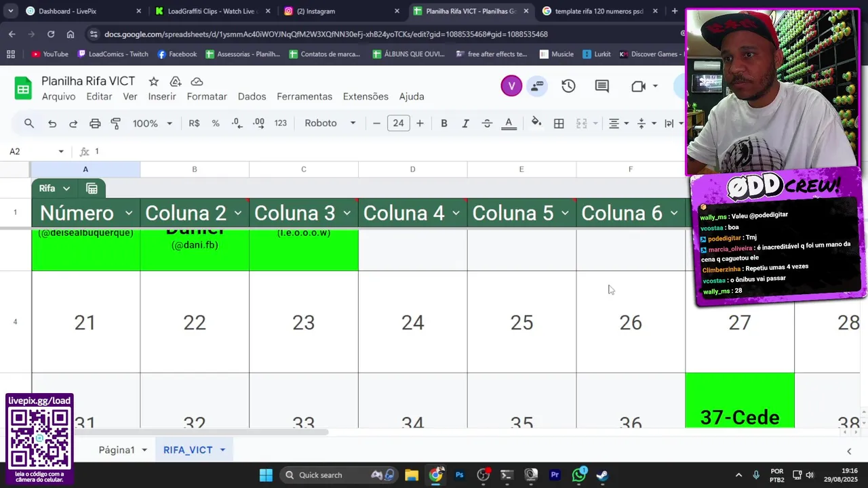Image resolution: width=868 pixels, height=488 pixels.
Task: Toggle bold formatting
Action: pos(444,123)
